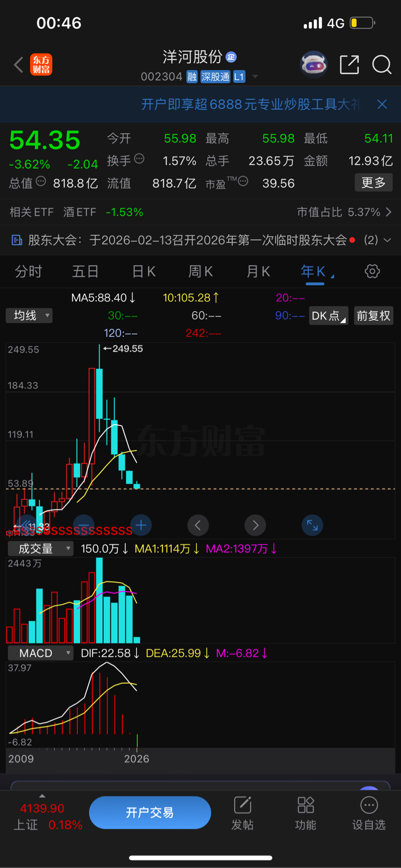Tap the 249.55 peak price marker
The height and width of the screenshot is (868, 401).
[x=123, y=348]
